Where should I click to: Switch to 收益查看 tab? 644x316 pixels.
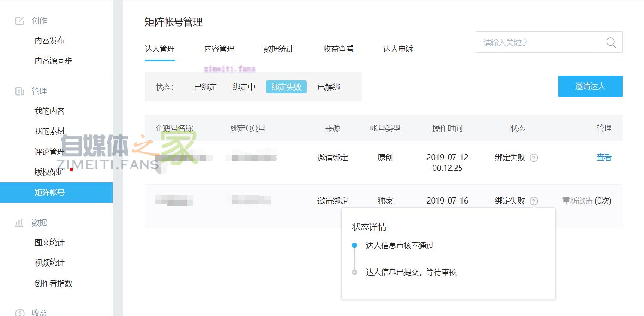[339, 49]
